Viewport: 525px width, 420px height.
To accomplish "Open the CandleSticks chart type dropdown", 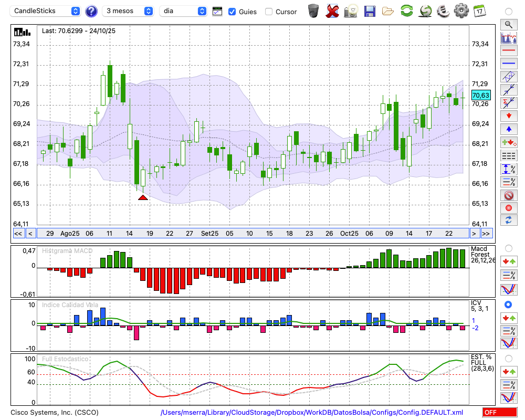I will [45, 11].
